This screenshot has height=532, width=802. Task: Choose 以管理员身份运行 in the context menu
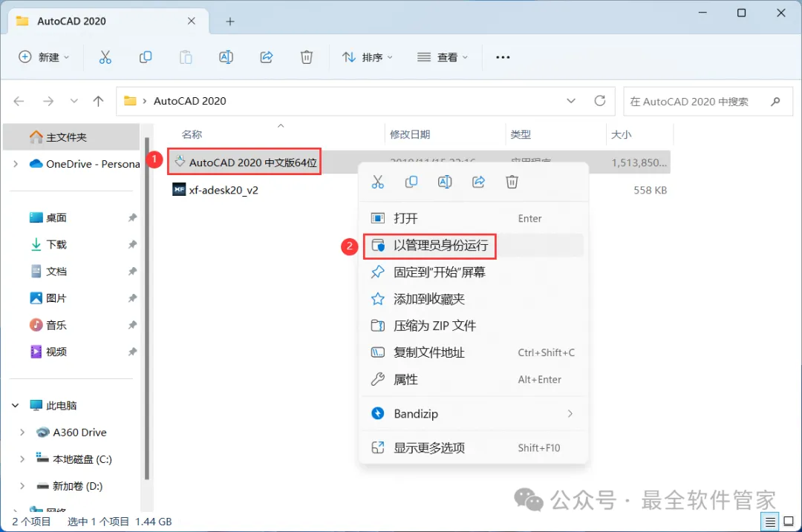473,246
